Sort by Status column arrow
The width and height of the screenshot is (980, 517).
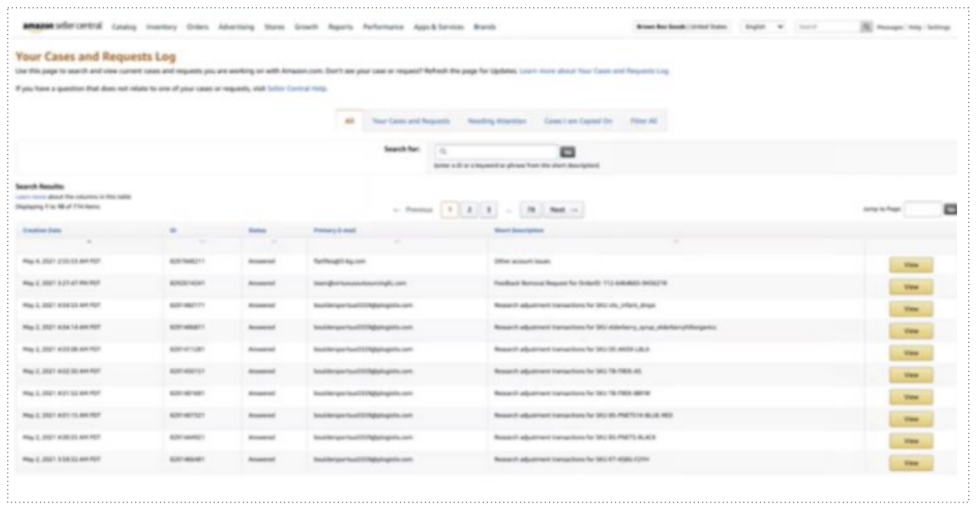pyautogui.click(x=274, y=242)
